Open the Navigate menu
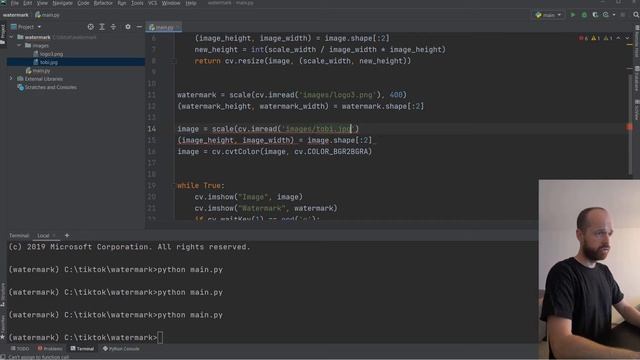Screen dimensions: 640x360 click(62, 3)
